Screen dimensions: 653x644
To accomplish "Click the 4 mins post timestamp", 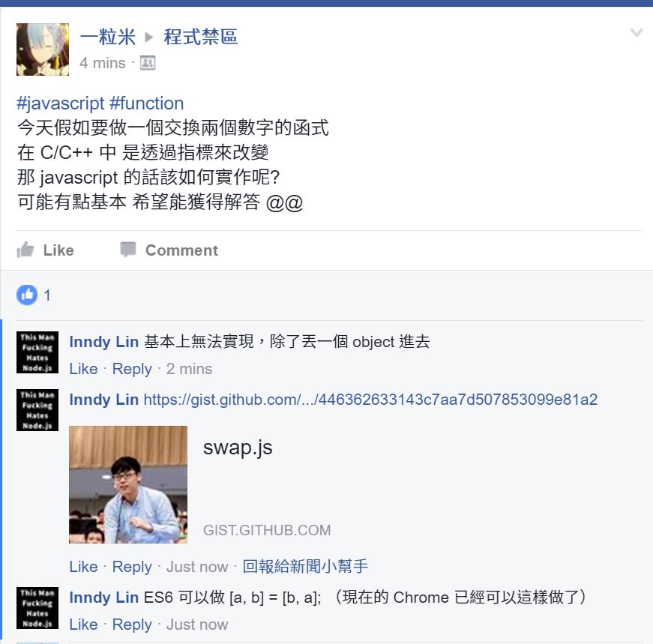I will click(103, 63).
